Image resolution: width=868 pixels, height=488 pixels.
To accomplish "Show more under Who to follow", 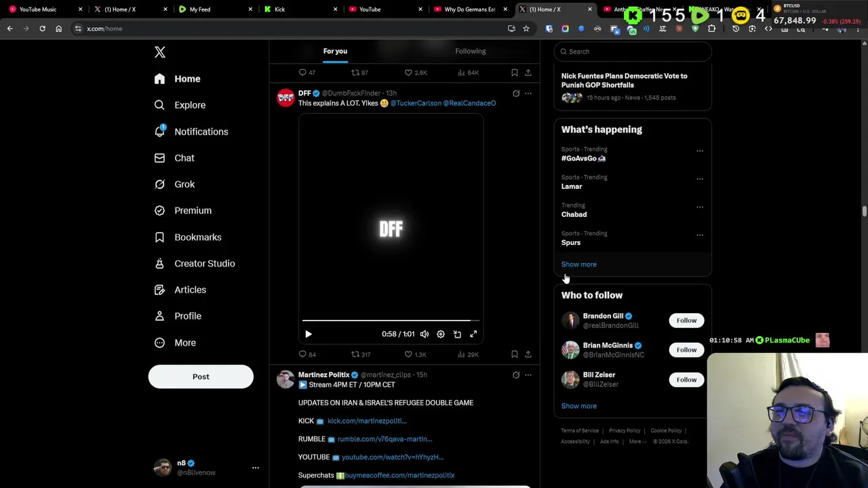I will [x=579, y=406].
